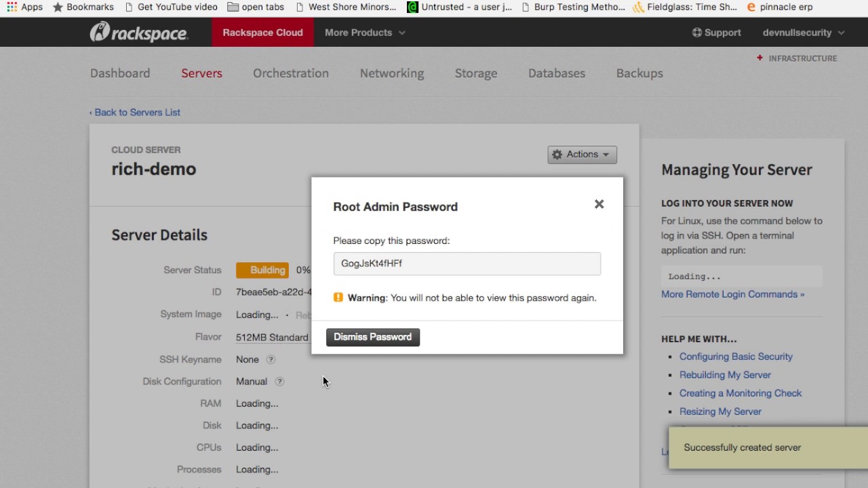868x488 pixels.
Task: Open the Get YouTube video bookmark
Action: 171,7
